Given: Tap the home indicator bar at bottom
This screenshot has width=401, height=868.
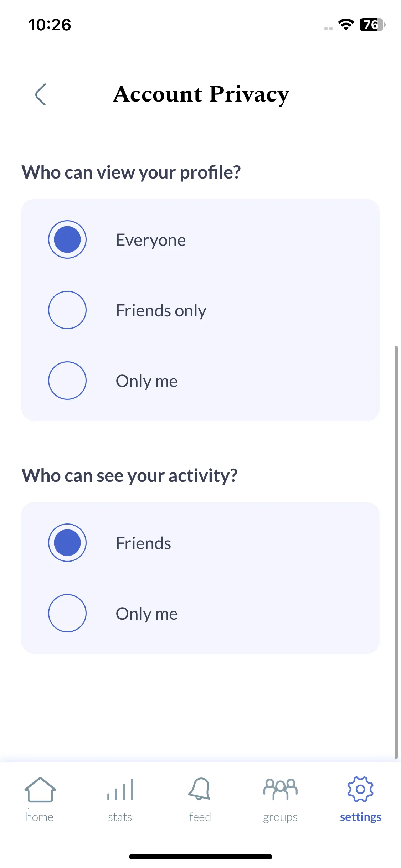Looking at the screenshot, I should pos(201,857).
